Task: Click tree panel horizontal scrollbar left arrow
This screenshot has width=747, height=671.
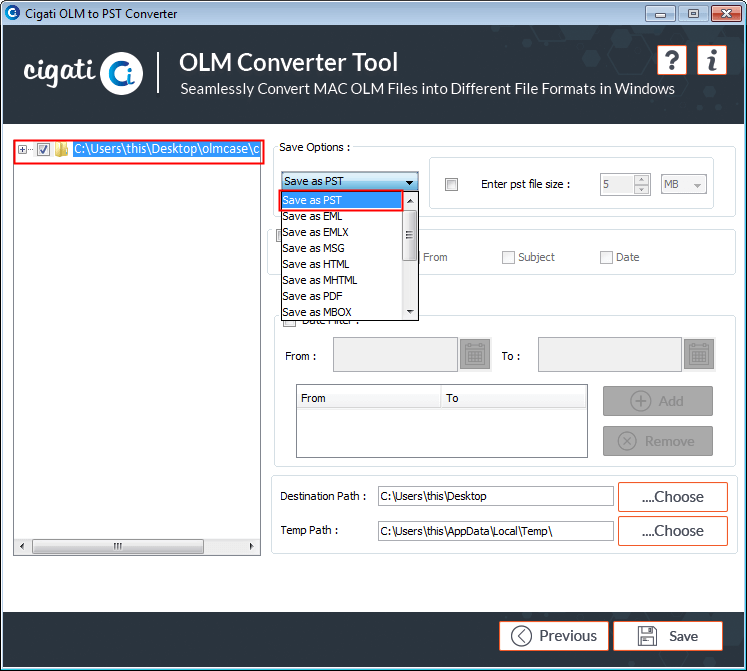Action: (22, 546)
